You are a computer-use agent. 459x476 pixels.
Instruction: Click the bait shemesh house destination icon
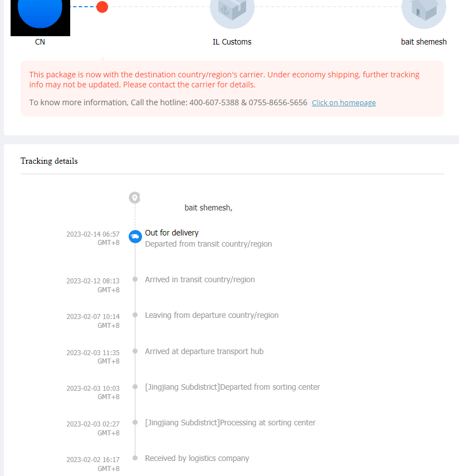click(424, 9)
